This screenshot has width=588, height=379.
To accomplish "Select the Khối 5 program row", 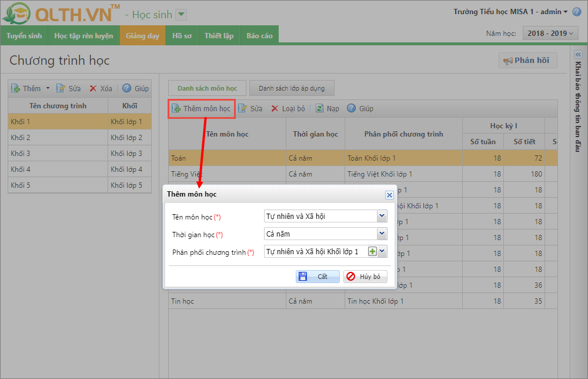I will 80,185.
